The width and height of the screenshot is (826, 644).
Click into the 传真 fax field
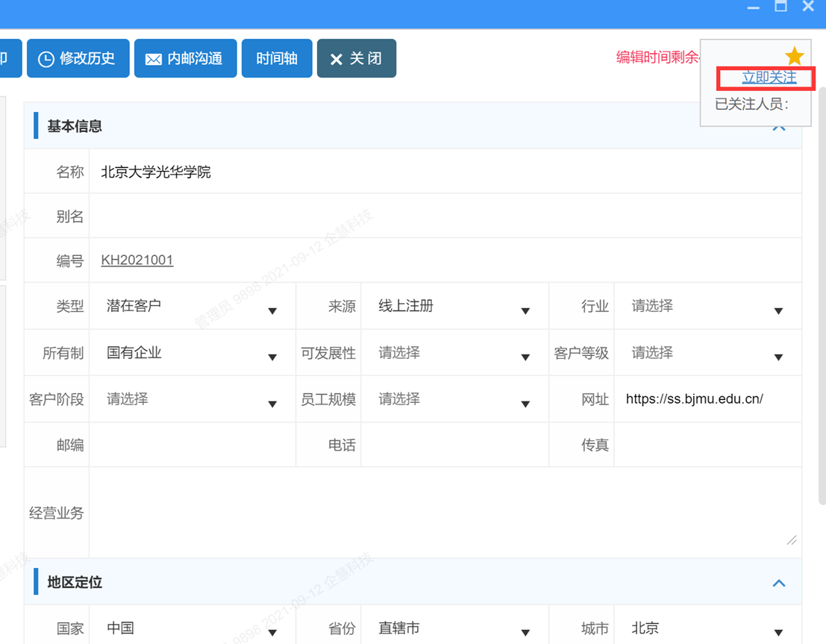707,445
